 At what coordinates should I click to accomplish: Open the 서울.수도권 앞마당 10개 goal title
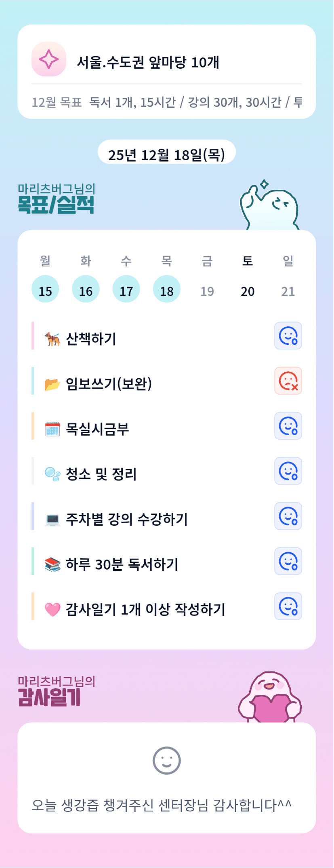click(148, 62)
